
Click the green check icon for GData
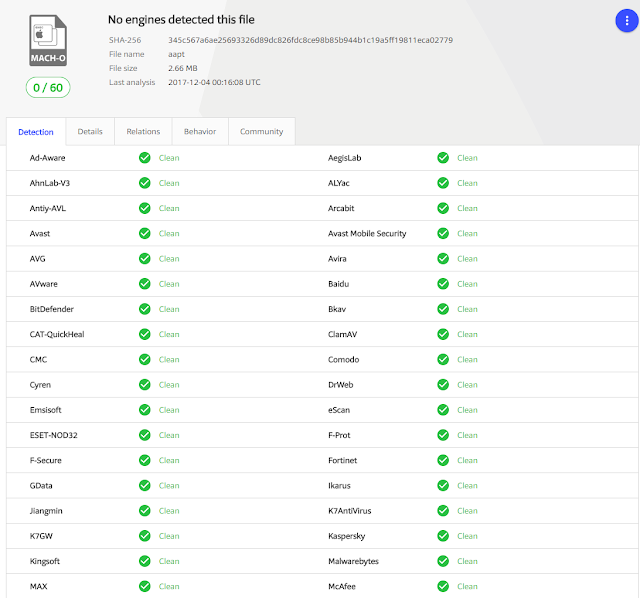tap(144, 485)
